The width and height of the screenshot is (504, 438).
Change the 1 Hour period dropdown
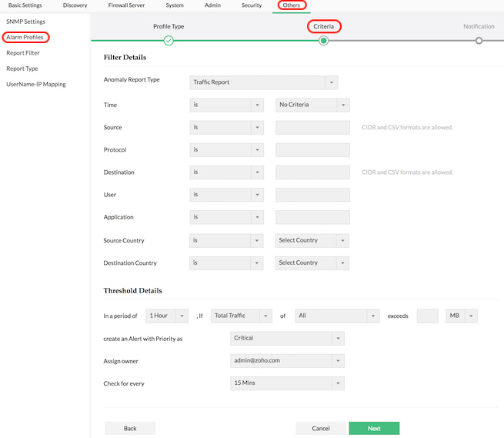tap(167, 316)
